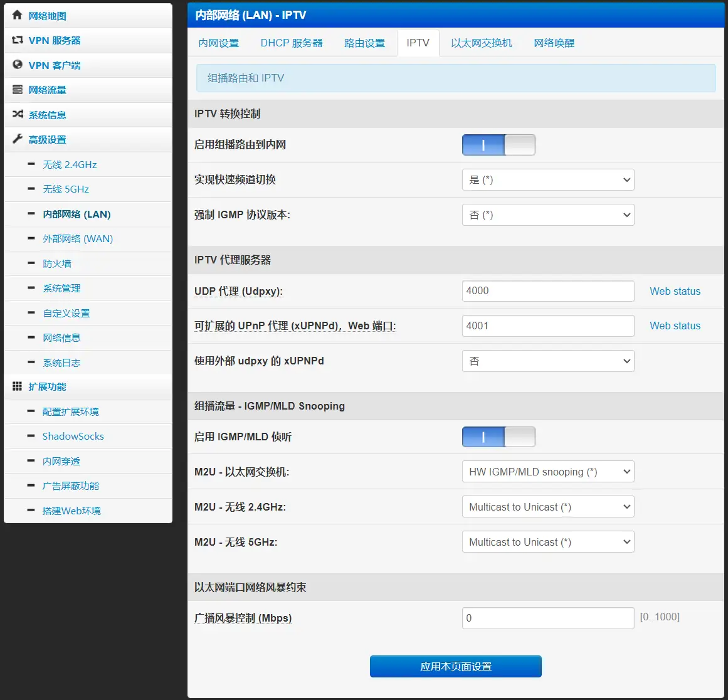Click the shuffle icon beside 系统信息
This screenshot has width=728, height=700.
pos(17,114)
